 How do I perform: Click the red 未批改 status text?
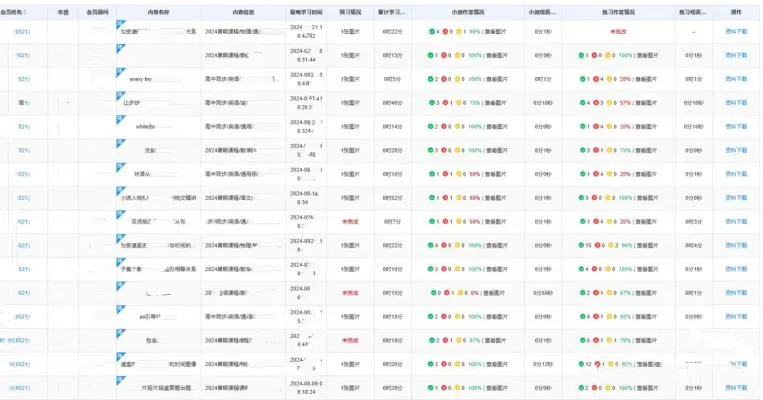[x=618, y=32]
